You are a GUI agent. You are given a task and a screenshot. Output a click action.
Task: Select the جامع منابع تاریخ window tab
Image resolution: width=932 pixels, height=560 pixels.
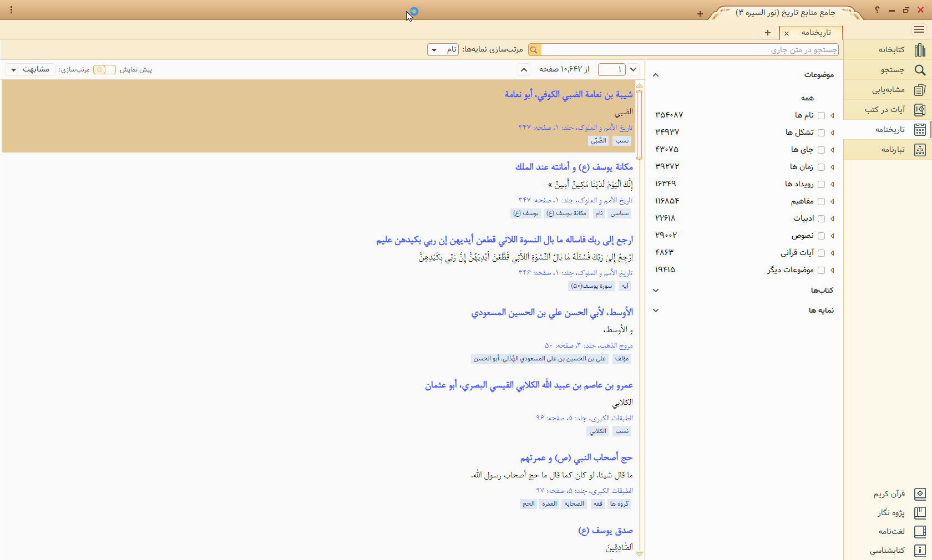click(x=786, y=12)
